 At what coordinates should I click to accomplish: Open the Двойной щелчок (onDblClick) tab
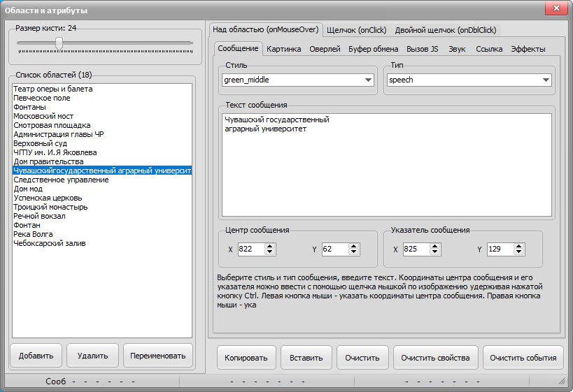coord(446,30)
